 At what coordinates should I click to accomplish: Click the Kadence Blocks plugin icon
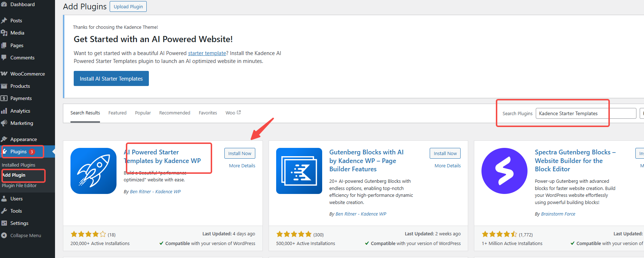[x=299, y=171]
